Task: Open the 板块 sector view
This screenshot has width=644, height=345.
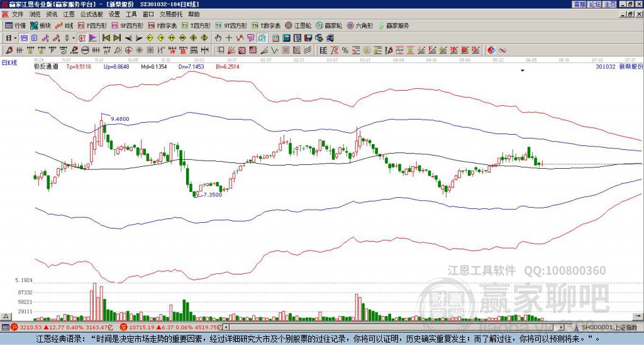Action: (x=40, y=25)
